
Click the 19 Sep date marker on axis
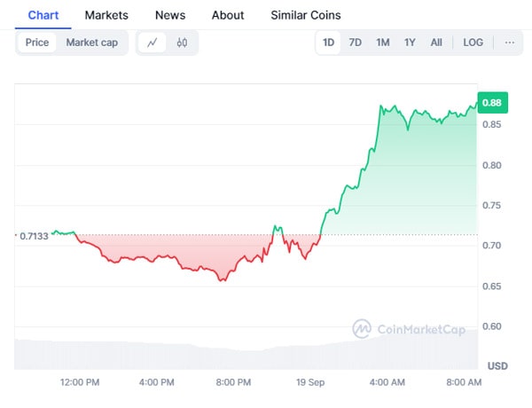pyautogui.click(x=309, y=382)
